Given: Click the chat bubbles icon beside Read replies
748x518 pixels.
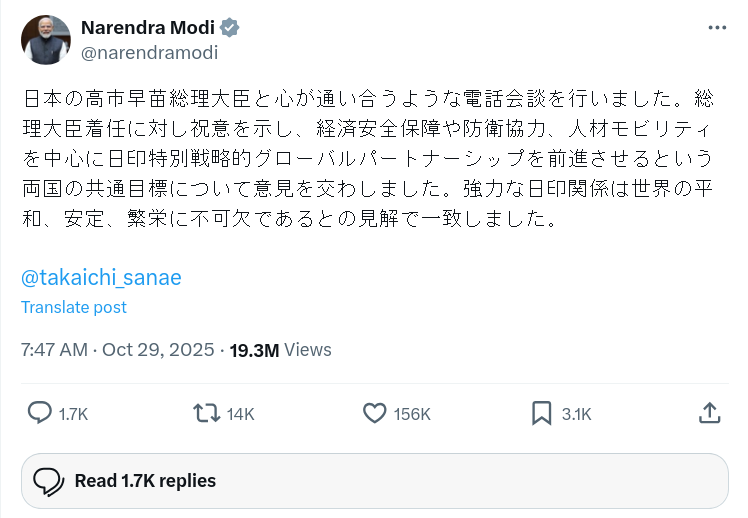Looking at the screenshot, I should pyautogui.click(x=48, y=481).
